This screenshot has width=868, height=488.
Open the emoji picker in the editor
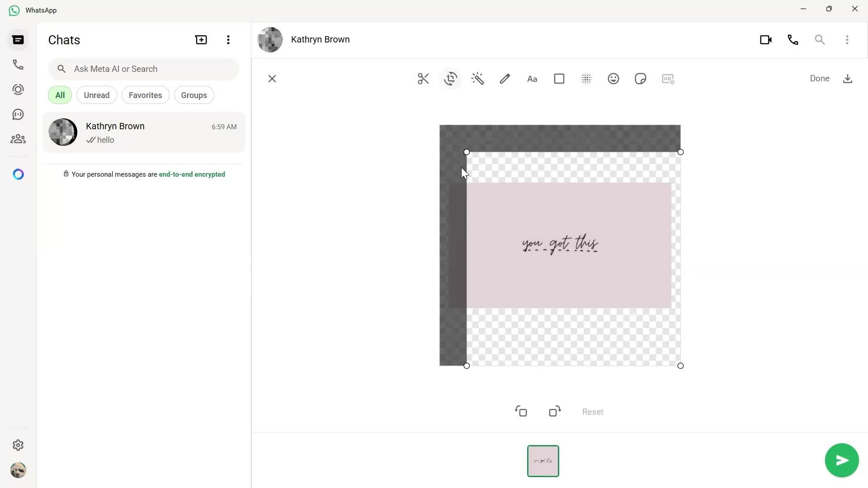point(613,79)
